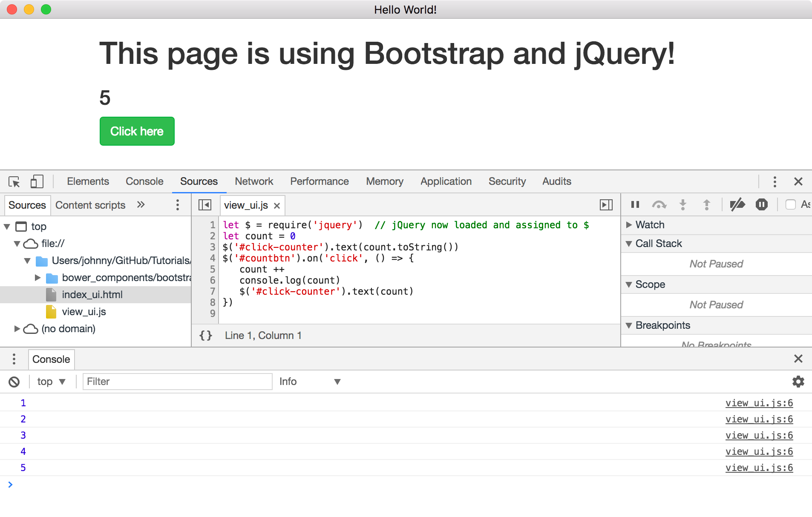Collapse the top frame tree node
This screenshot has height=517, width=812.
(x=7, y=227)
